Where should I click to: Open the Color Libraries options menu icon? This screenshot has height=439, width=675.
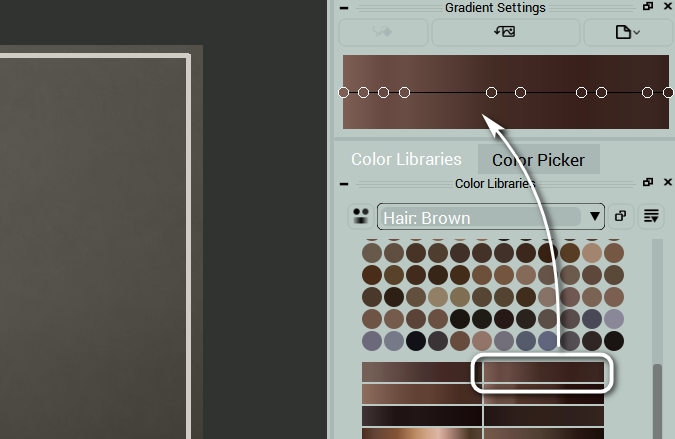[x=651, y=216]
